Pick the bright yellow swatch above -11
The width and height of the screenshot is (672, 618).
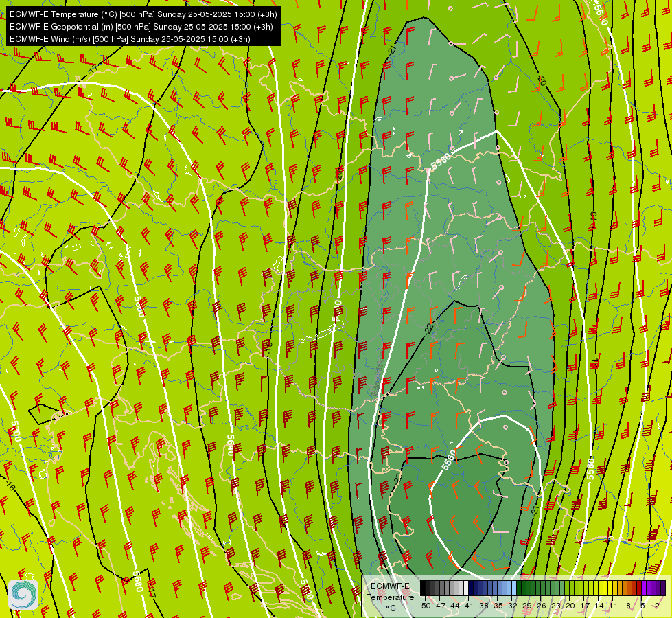click(x=610, y=588)
